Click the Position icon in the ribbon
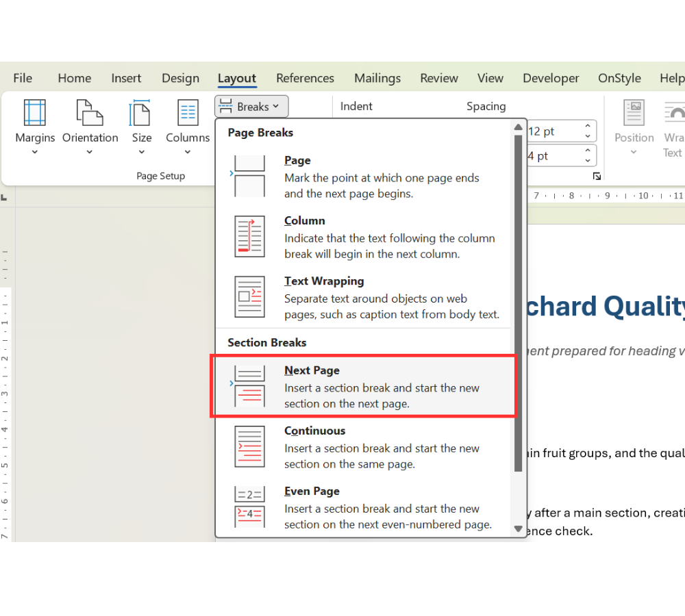This screenshot has height=616, width=685. [634, 113]
